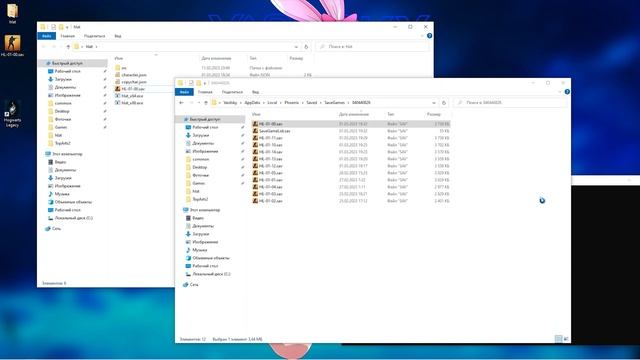Expand address history dropdown in front window
The image size is (640, 360).
(x=434, y=103)
